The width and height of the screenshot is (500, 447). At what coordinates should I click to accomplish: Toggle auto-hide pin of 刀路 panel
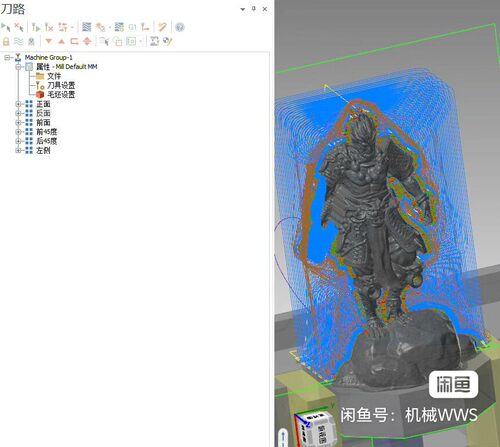click(x=254, y=9)
